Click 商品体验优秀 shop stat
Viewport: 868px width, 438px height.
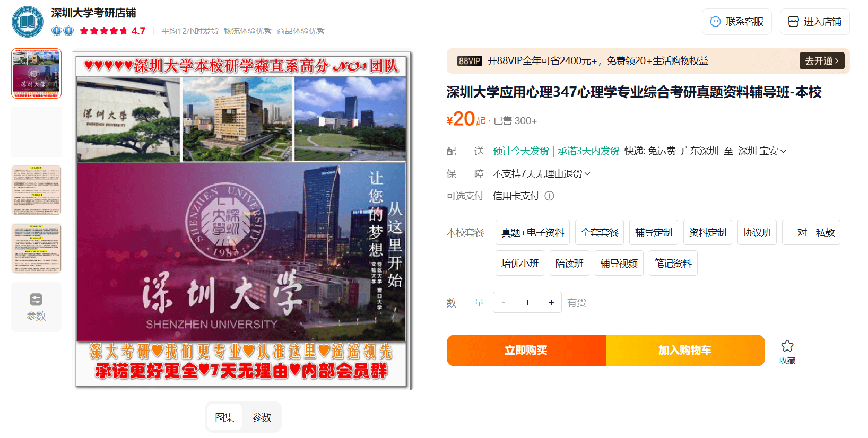click(301, 31)
